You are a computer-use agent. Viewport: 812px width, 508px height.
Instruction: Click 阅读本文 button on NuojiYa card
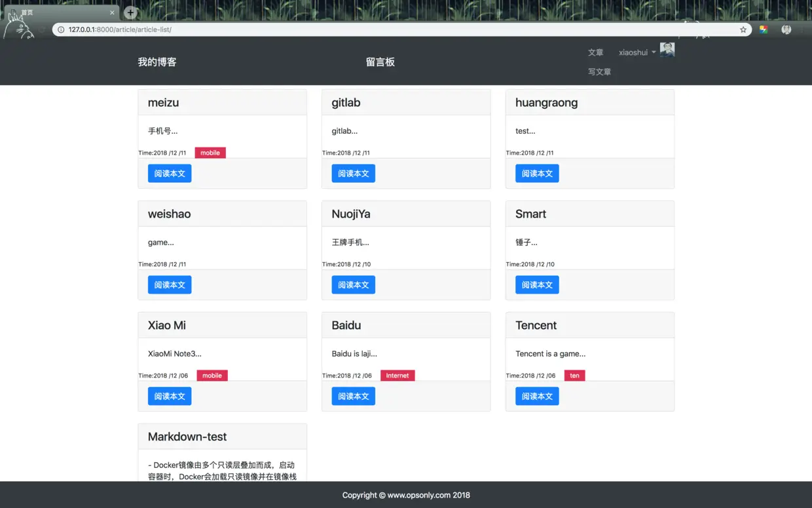coord(354,285)
